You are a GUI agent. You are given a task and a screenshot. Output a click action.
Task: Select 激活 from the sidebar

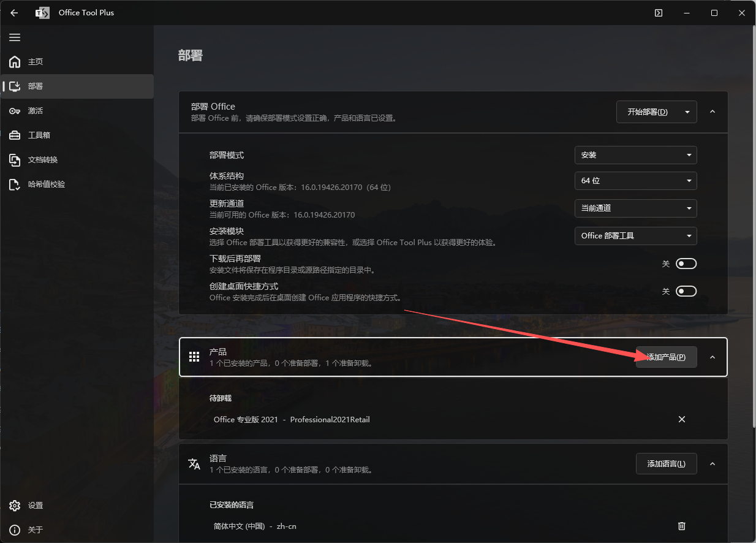pyautogui.click(x=35, y=110)
